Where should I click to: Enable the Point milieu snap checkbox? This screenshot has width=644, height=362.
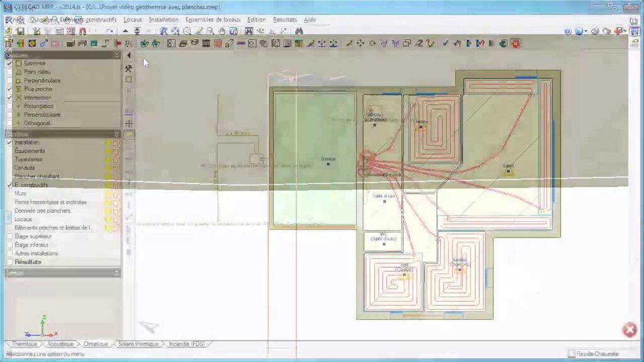[x=9, y=72]
